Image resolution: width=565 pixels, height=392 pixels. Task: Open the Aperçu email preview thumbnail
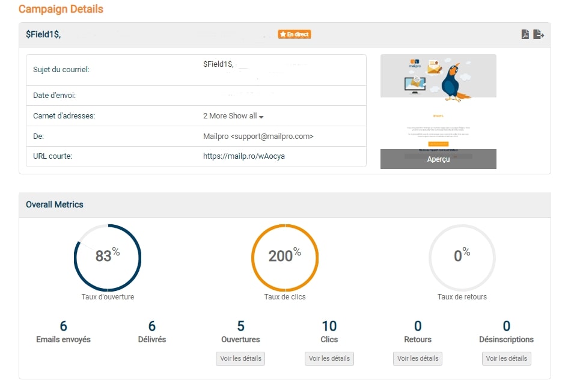click(438, 159)
